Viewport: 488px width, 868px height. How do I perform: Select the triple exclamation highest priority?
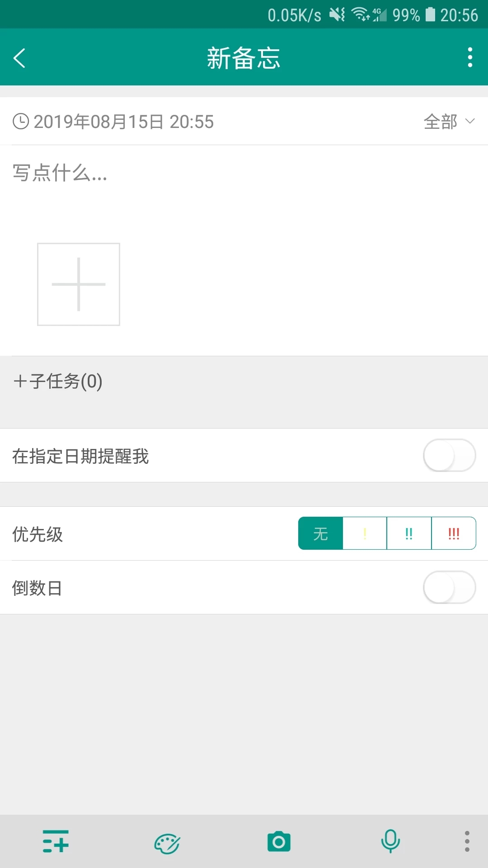(x=454, y=533)
